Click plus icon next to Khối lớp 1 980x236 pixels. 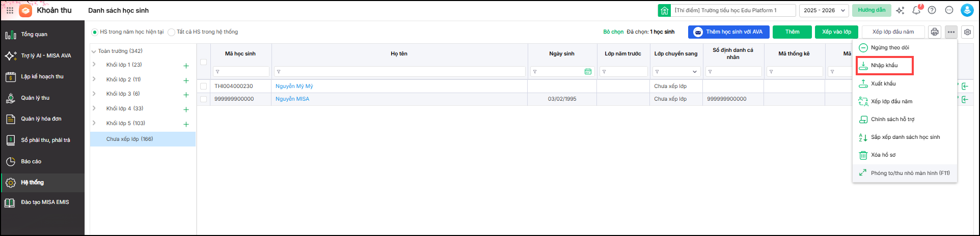point(186,66)
